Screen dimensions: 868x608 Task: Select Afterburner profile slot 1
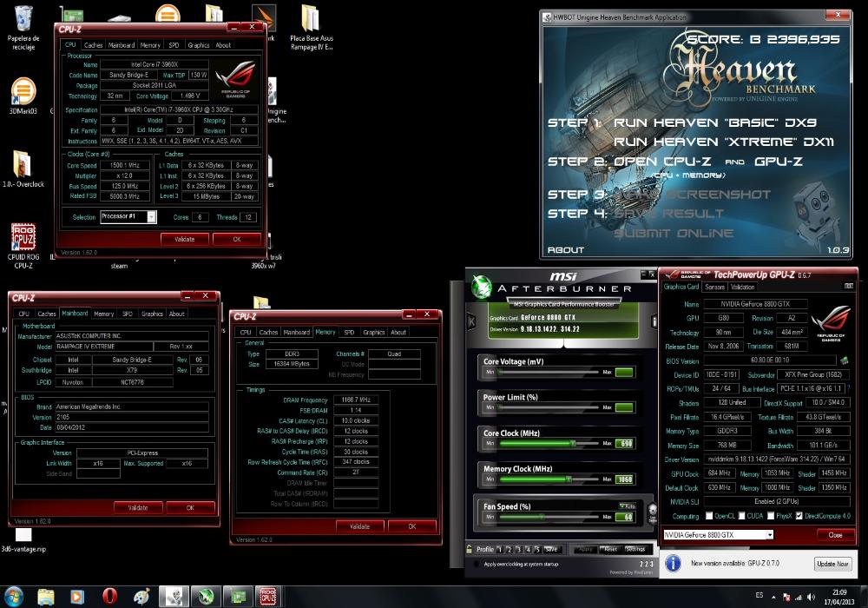(x=499, y=549)
